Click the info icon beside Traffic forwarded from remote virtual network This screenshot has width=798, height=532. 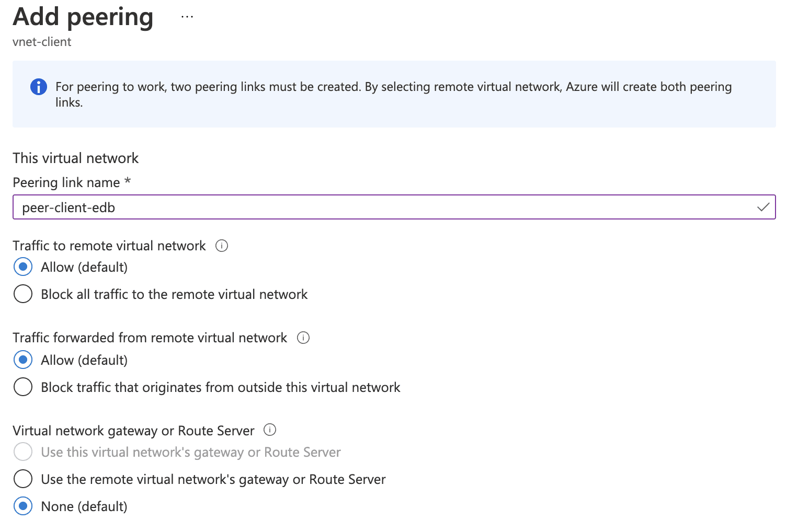(303, 338)
